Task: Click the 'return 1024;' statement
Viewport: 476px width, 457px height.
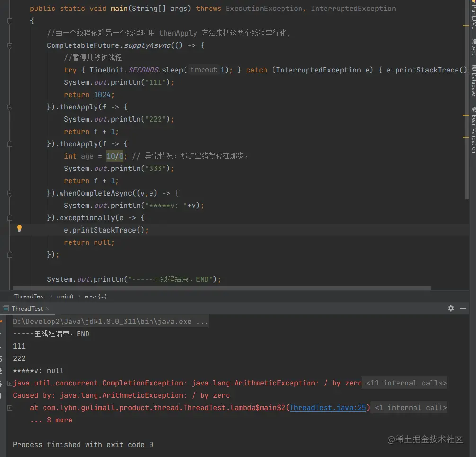Action: coord(89,95)
